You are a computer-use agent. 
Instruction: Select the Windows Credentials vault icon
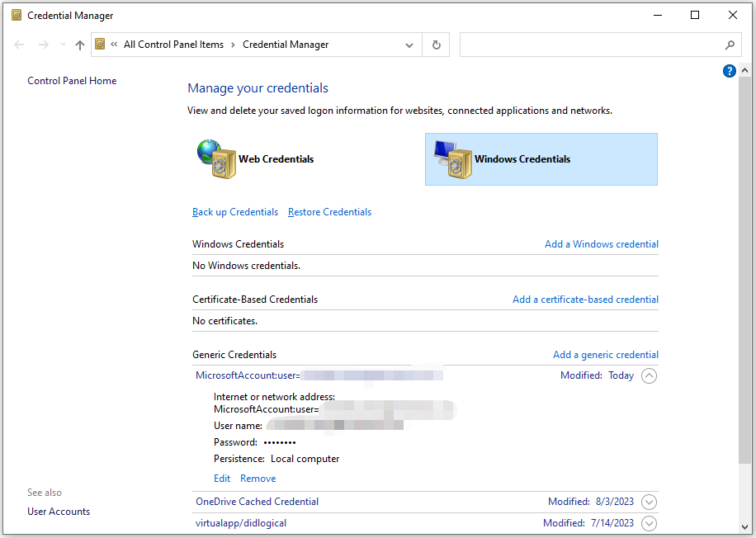click(452, 159)
